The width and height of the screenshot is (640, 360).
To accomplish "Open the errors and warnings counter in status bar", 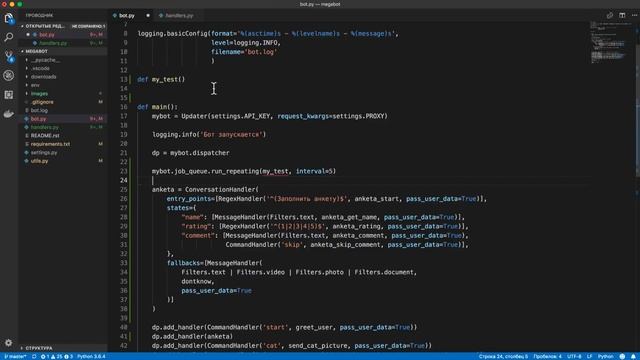I will (x=56, y=356).
